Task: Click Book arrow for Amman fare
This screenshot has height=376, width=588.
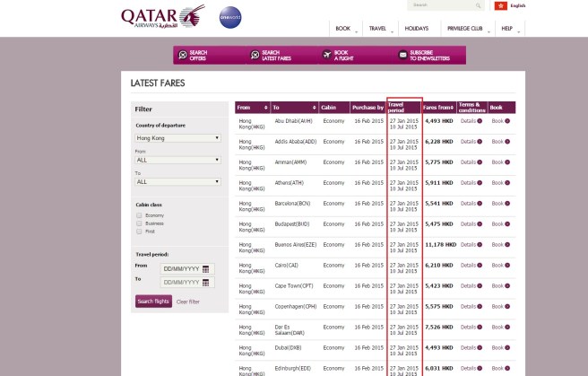Action: pos(507,162)
